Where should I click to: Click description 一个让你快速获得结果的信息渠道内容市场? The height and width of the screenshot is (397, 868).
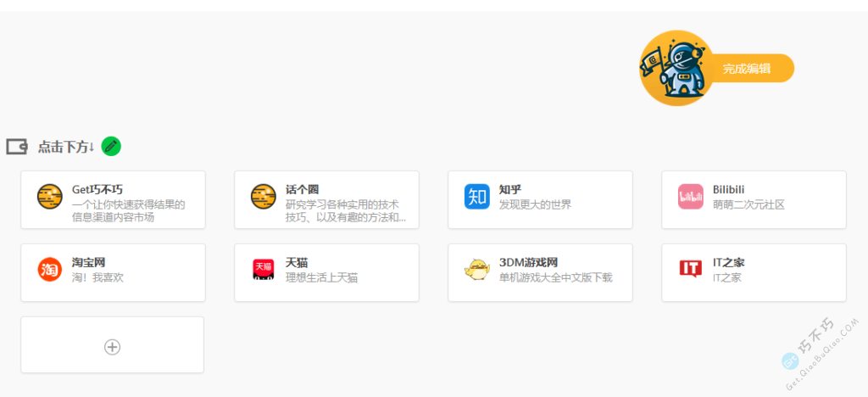[129, 211]
